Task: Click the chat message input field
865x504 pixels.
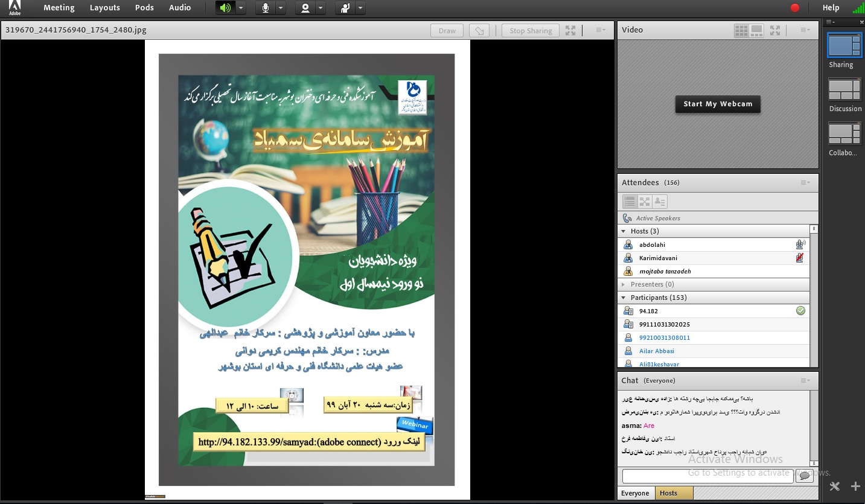Action: pyautogui.click(x=707, y=476)
